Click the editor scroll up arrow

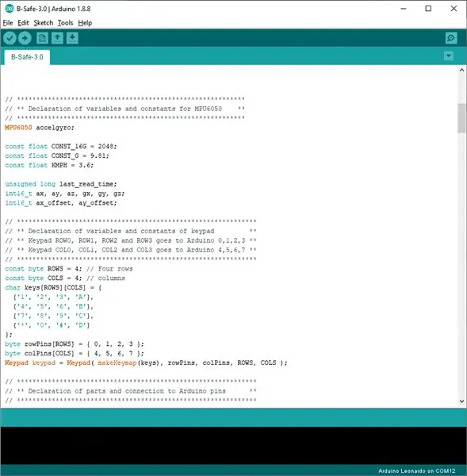pos(461,70)
